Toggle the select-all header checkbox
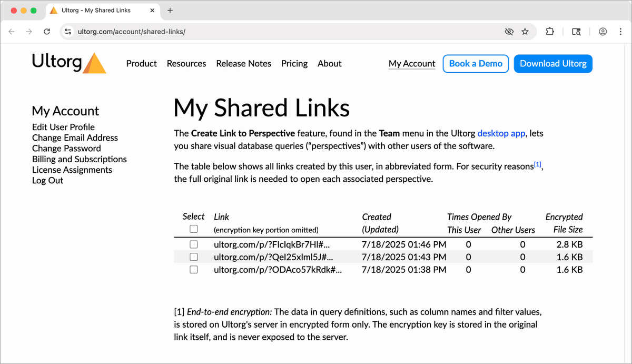This screenshot has width=632, height=364. coord(194,229)
